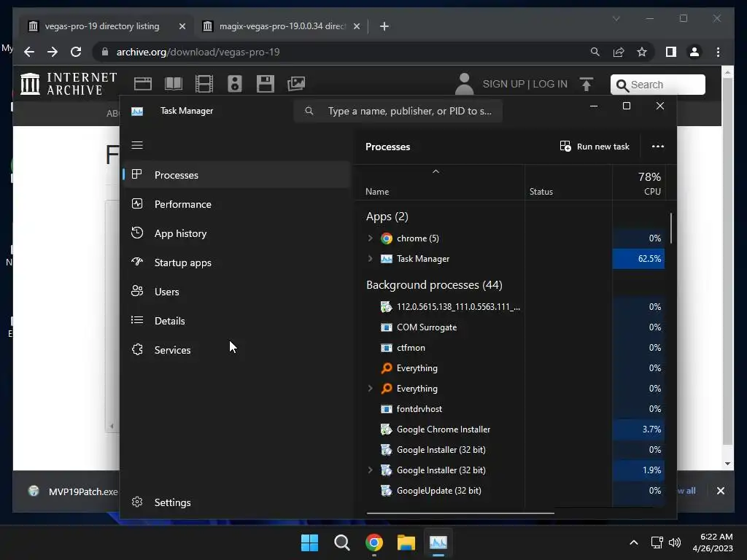Click the Task Manager search field
This screenshot has height=560, width=747.
(x=398, y=111)
